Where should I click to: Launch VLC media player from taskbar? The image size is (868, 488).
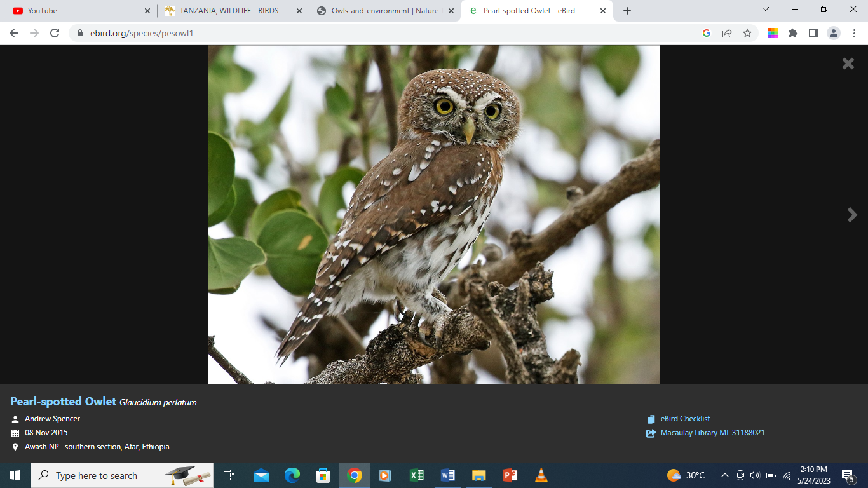click(541, 475)
